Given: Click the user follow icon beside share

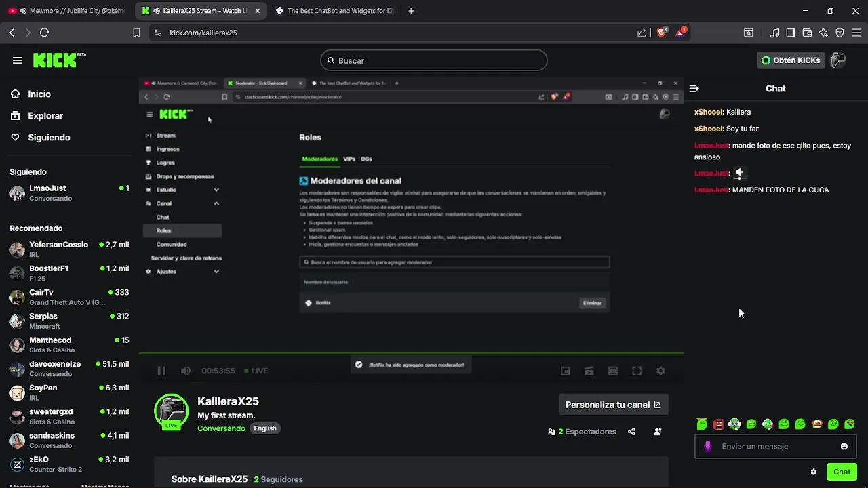Looking at the screenshot, I should 657,432.
